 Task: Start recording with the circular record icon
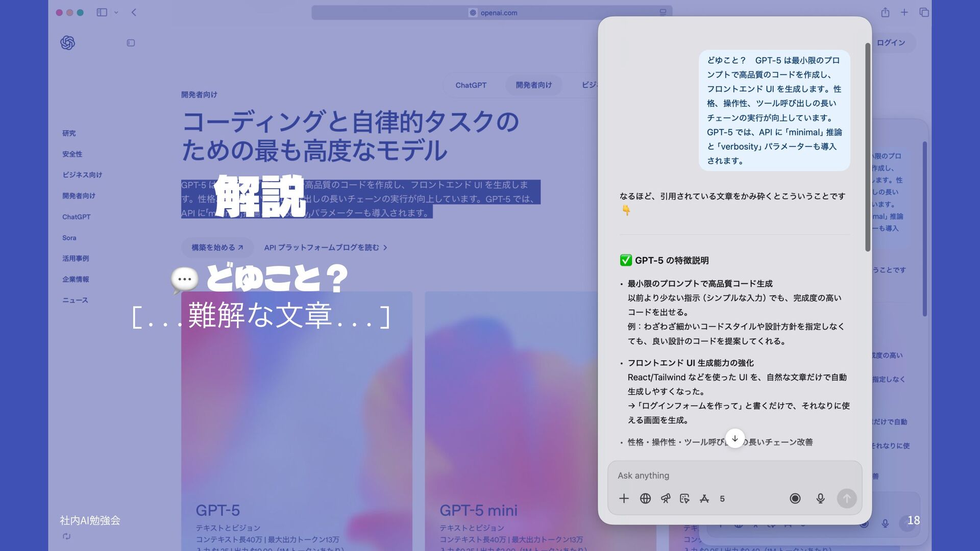tap(795, 498)
